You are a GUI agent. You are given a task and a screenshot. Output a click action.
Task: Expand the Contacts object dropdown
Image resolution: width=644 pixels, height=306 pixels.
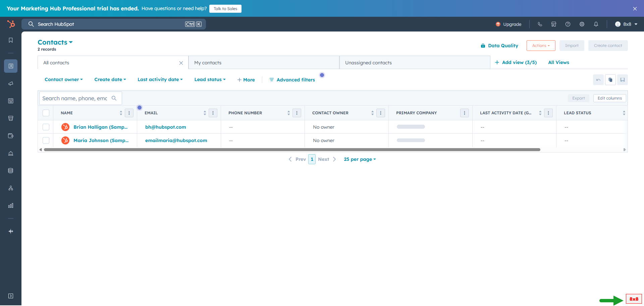(55, 42)
